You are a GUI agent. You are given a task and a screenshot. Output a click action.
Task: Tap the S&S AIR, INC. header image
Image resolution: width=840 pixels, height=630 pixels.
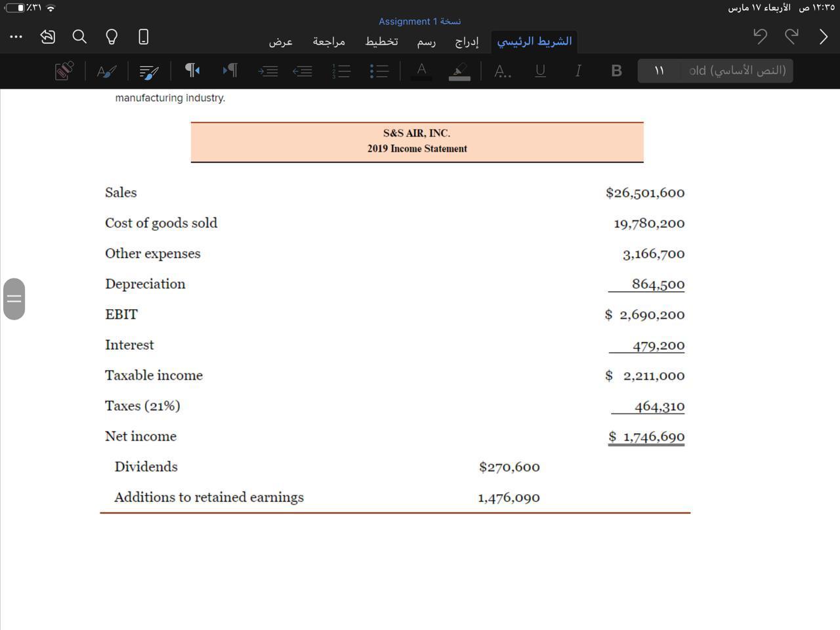pyautogui.click(x=417, y=142)
